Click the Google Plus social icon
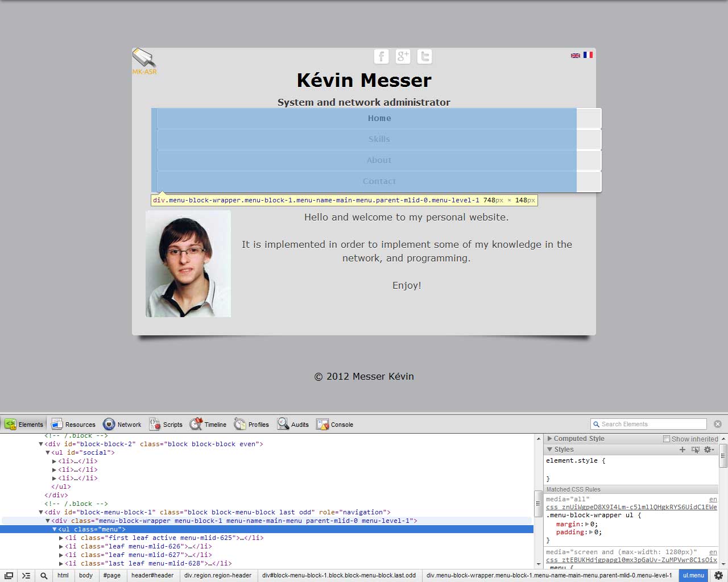This screenshot has width=728, height=582. pos(403,56)
